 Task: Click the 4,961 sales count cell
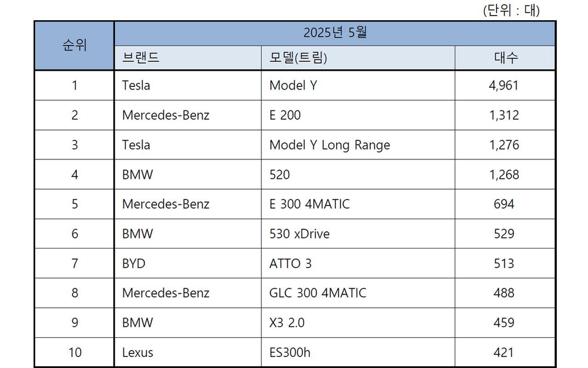pyautogui.click(x=504, y=86)
